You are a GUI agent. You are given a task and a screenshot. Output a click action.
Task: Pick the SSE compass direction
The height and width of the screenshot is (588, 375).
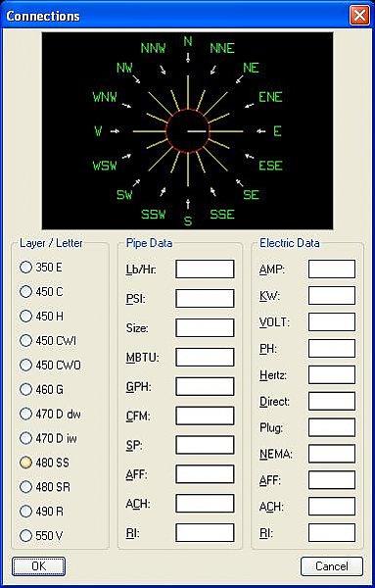[222, 214]
